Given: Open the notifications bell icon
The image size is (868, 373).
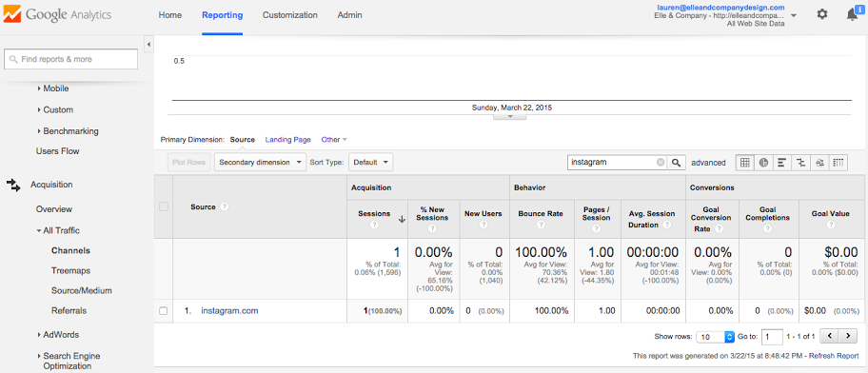Looking at the screenshot, I should tap(853, 14).
